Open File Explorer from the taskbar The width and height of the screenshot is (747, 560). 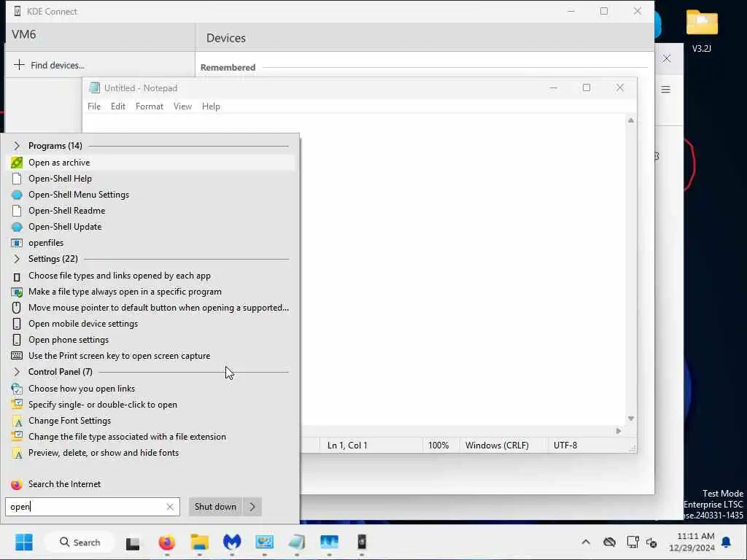click(x=199, y=542)
